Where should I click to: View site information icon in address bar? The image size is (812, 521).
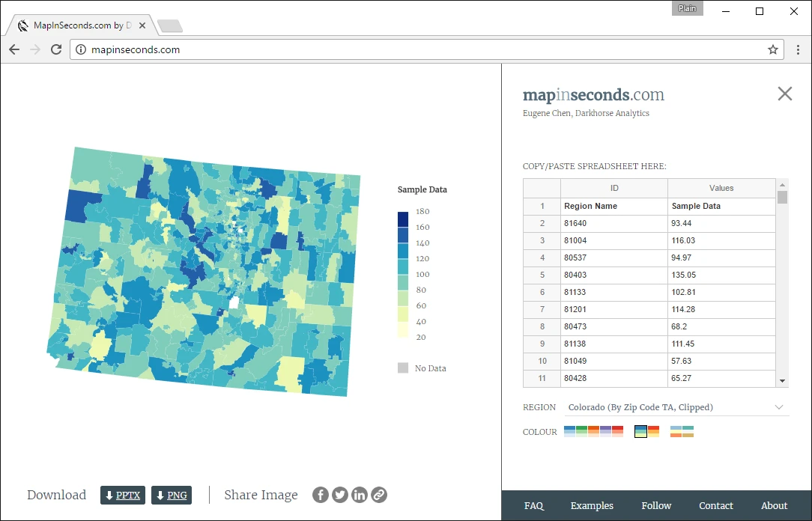(x=80, y=49)
